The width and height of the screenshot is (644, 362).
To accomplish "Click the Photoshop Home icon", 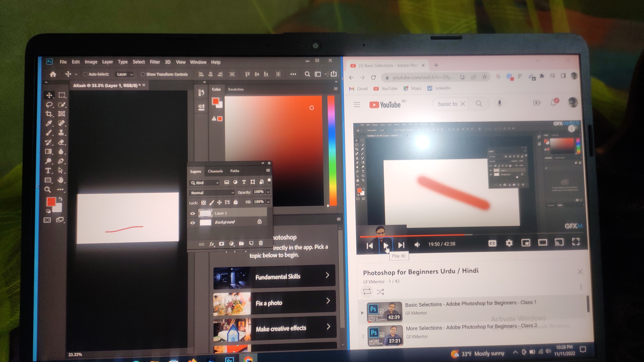I will 53,74.
